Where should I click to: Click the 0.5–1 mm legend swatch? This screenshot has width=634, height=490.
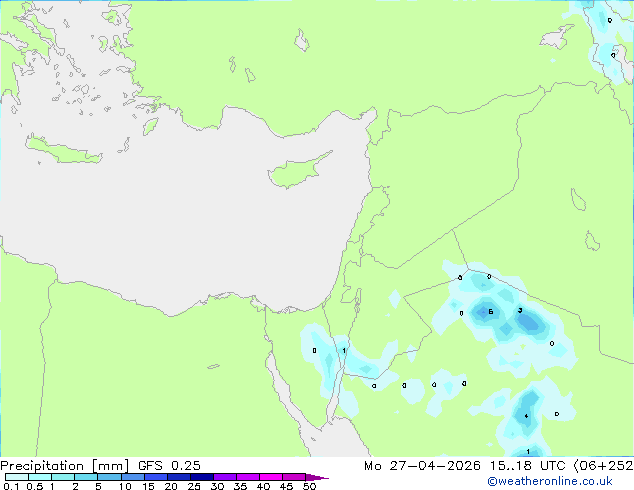[x=40, y=477]
